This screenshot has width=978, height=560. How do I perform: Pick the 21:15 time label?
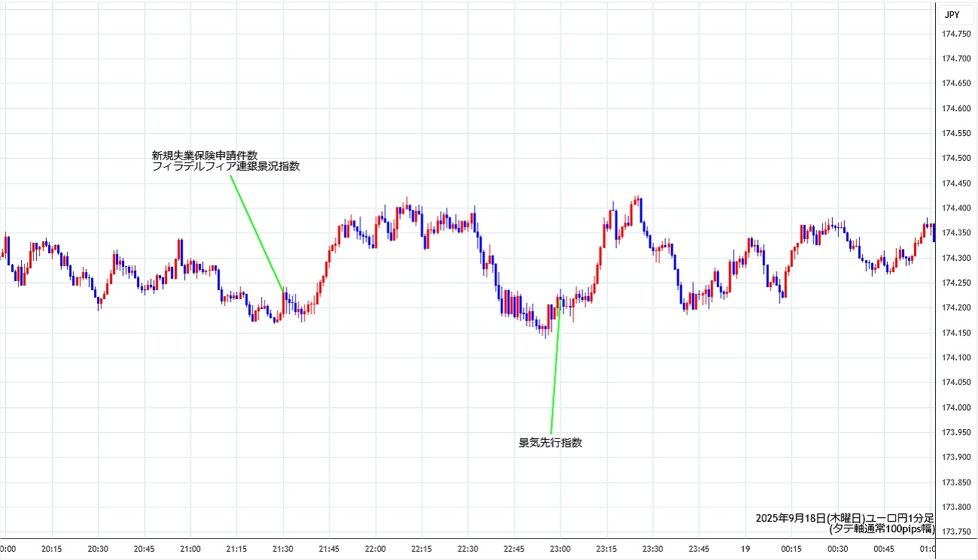click(x=236, y=549)
